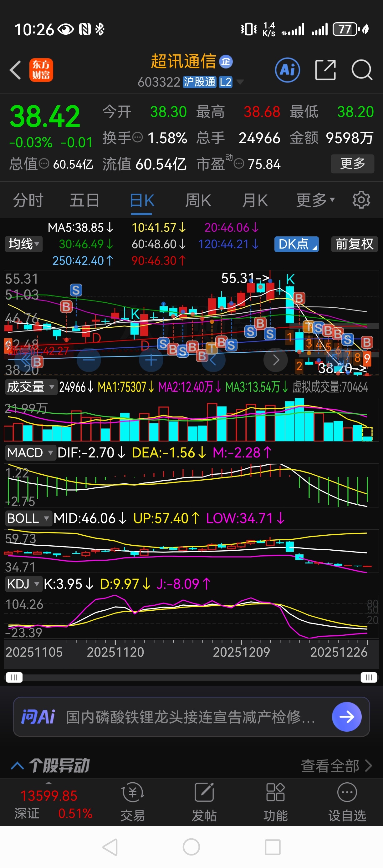This screenshot has height=868, width=383.
Task: Open the Ai assistant circle icon
Action: point(287,70)
